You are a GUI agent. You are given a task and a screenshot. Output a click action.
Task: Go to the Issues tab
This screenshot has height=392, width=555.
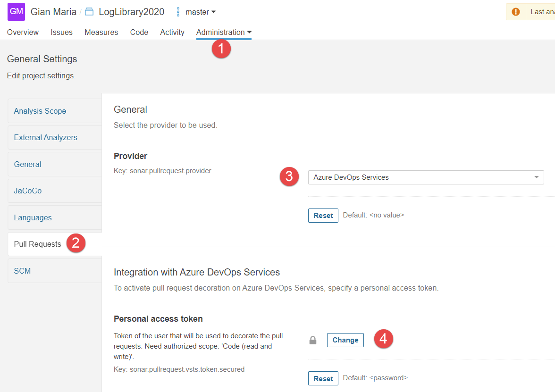[x=62, y=32]
